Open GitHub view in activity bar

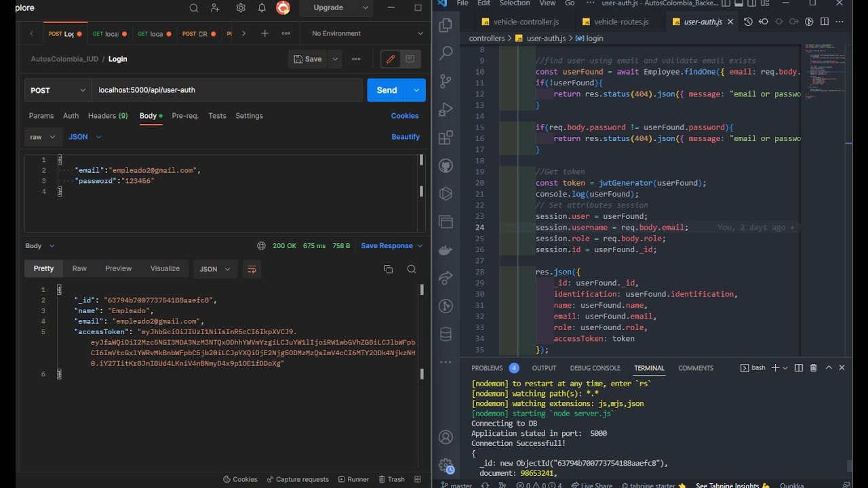click(x=446, y=165)
